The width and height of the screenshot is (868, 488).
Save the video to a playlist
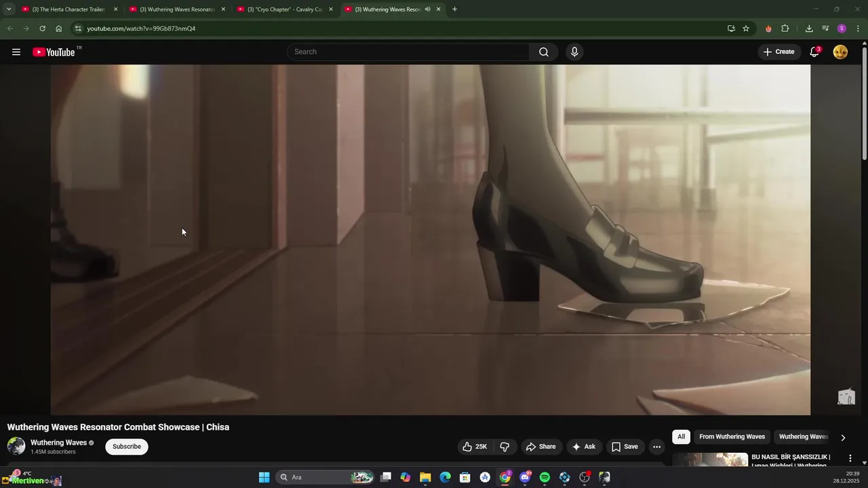click(x=625, y=447)
